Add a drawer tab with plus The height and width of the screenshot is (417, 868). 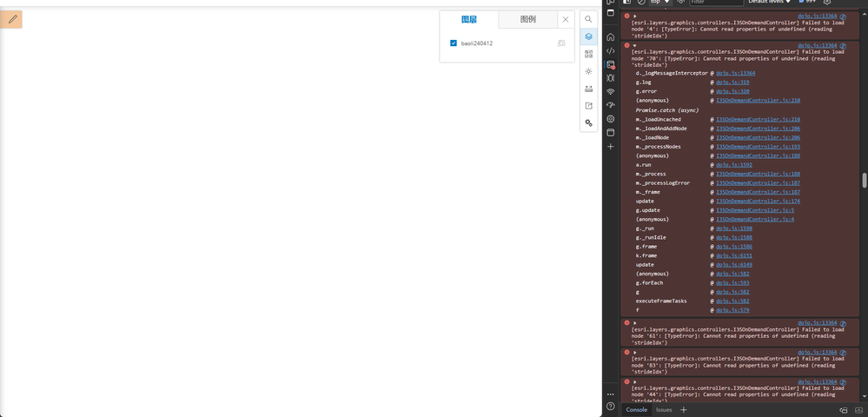pyautogui.click(x=683, y=410)
